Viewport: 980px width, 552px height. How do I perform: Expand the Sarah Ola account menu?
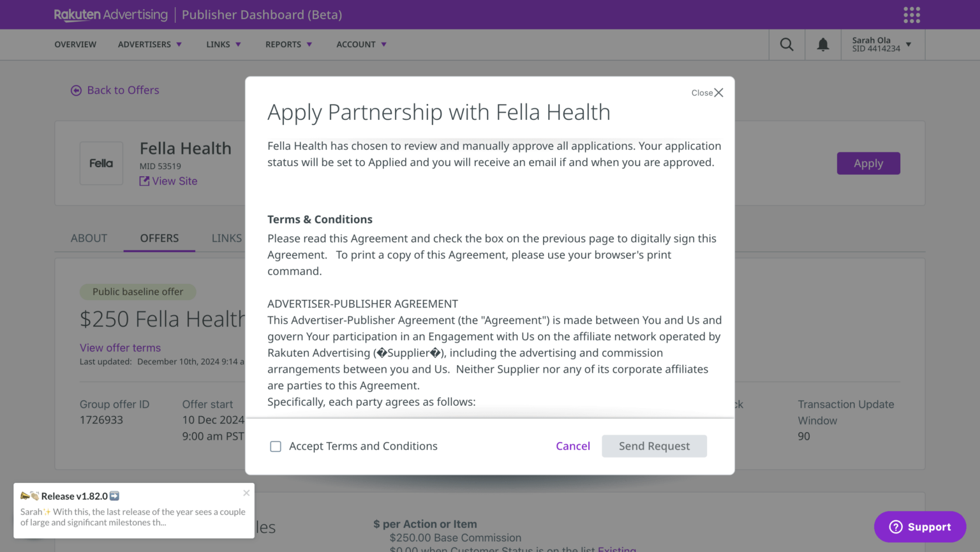883,44
